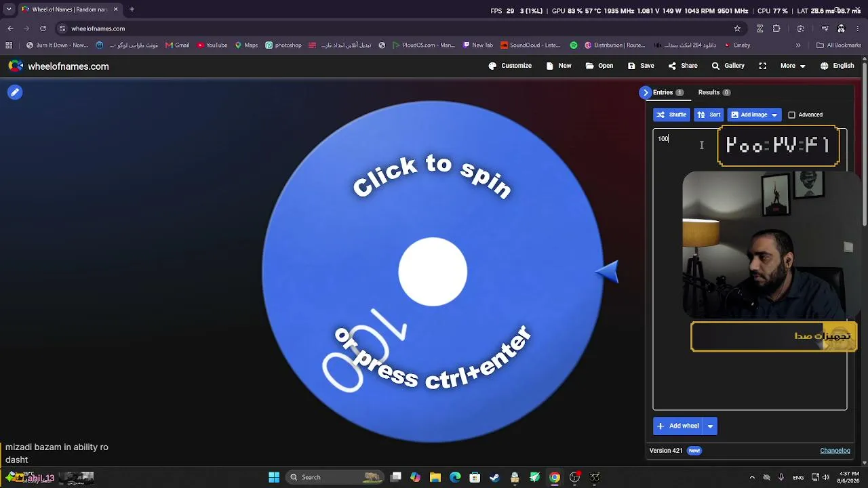Save the current wheel
Image resolution: width=868 pixels, height=488 pixels.
coord(641,66)
